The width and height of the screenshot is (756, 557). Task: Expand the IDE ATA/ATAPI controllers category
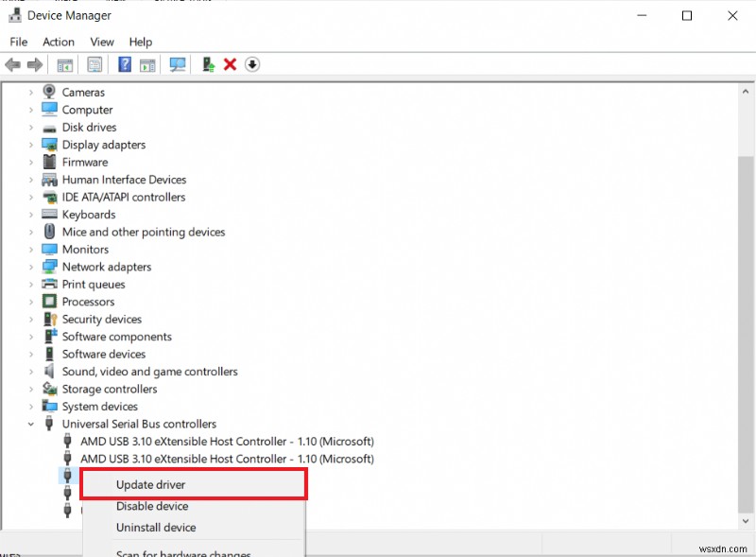31,197
